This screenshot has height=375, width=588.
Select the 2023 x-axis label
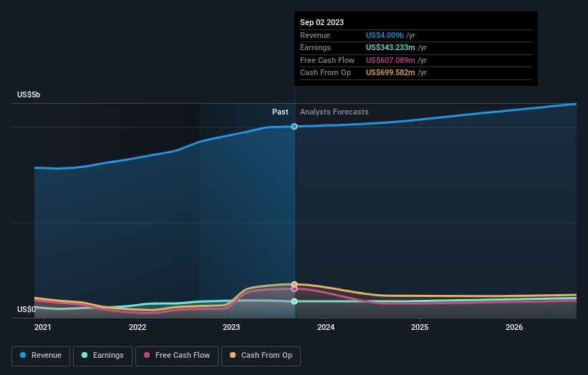click(231, 327)
